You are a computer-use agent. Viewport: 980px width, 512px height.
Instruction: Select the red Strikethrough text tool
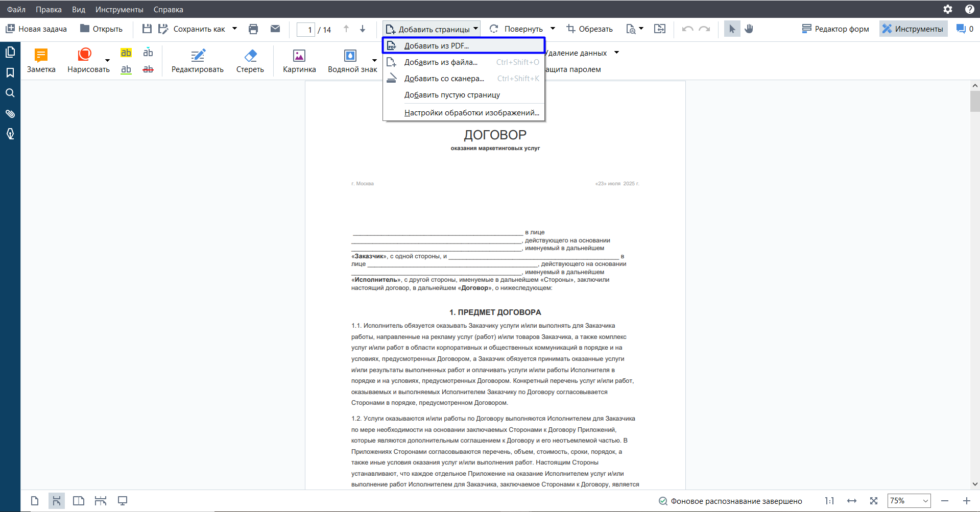[148, 69]
